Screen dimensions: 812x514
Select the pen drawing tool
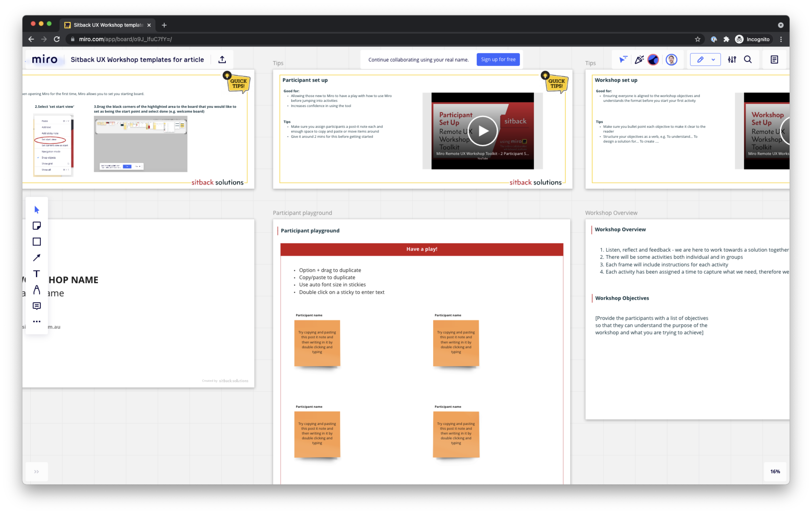pyautogui.click(x=37, y=290)
